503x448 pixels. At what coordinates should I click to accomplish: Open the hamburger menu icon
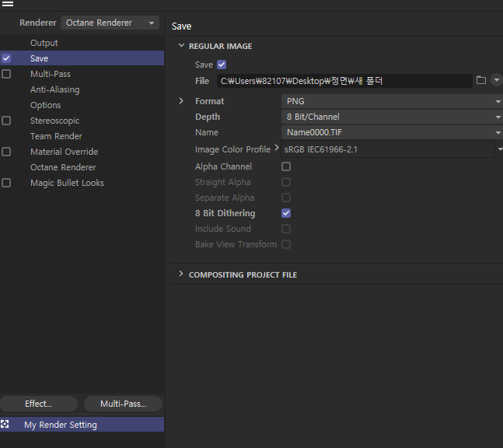(7, 4)
